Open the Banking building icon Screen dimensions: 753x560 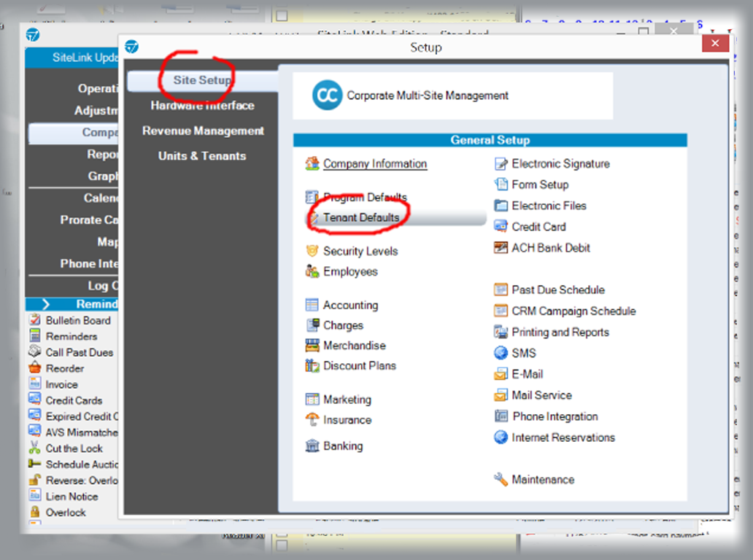point(312,446)
